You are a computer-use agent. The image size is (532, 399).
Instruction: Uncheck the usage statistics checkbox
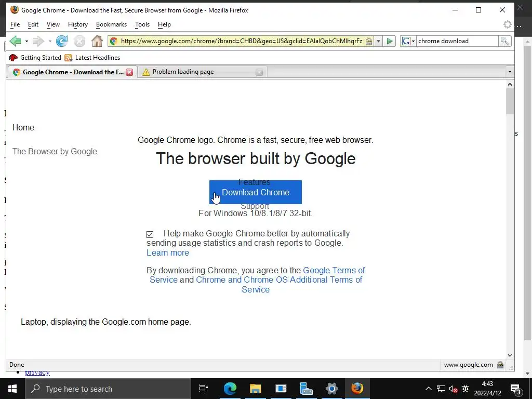pos(150,234)
